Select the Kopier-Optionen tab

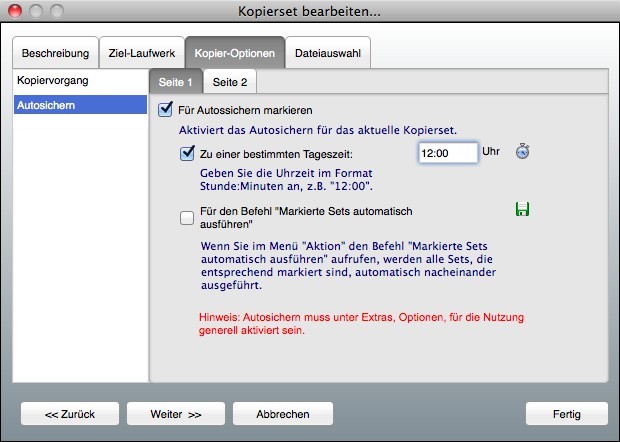[234, 52]
